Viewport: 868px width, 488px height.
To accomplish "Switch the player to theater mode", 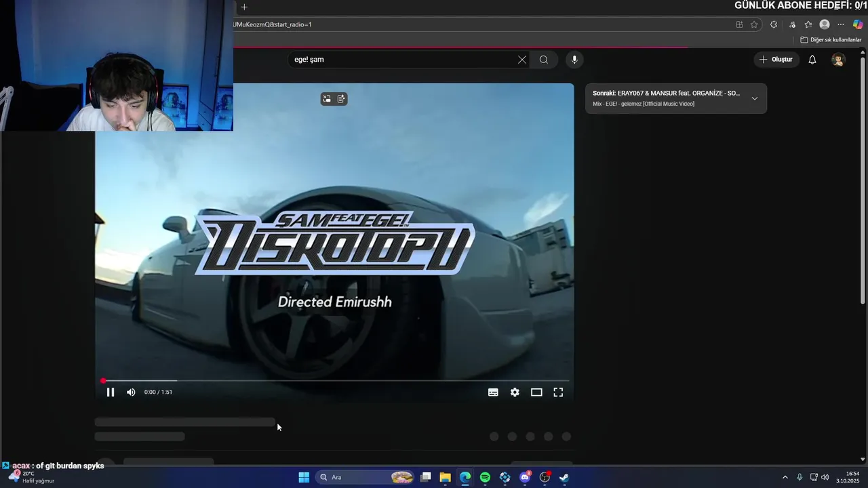I will [536, 392].
